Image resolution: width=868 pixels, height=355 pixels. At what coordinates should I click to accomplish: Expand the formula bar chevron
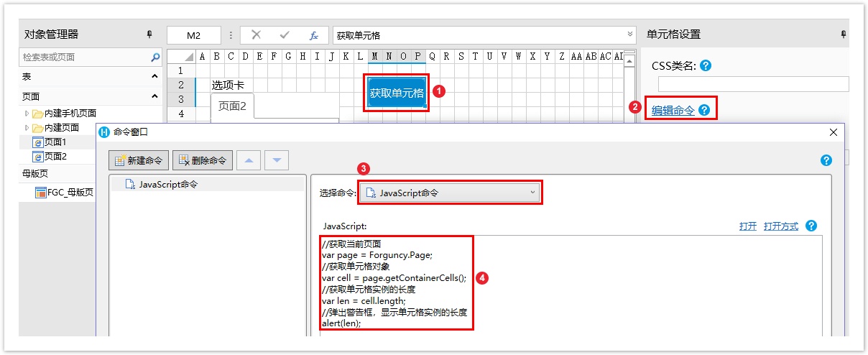click(631, 34)
